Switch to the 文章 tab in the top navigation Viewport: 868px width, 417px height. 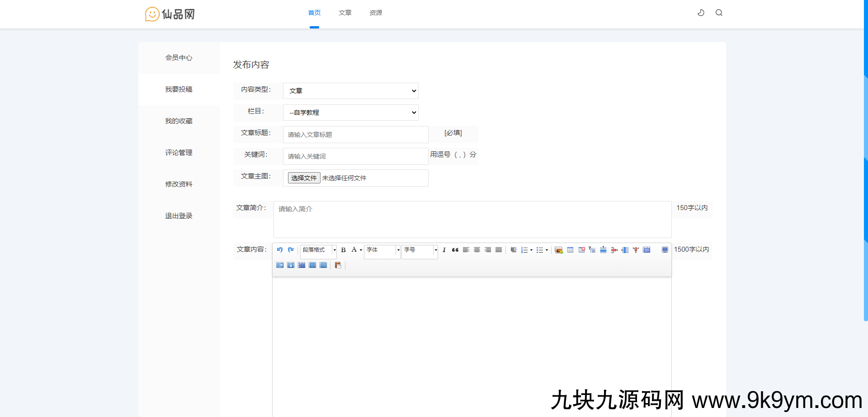coord(344,13)
